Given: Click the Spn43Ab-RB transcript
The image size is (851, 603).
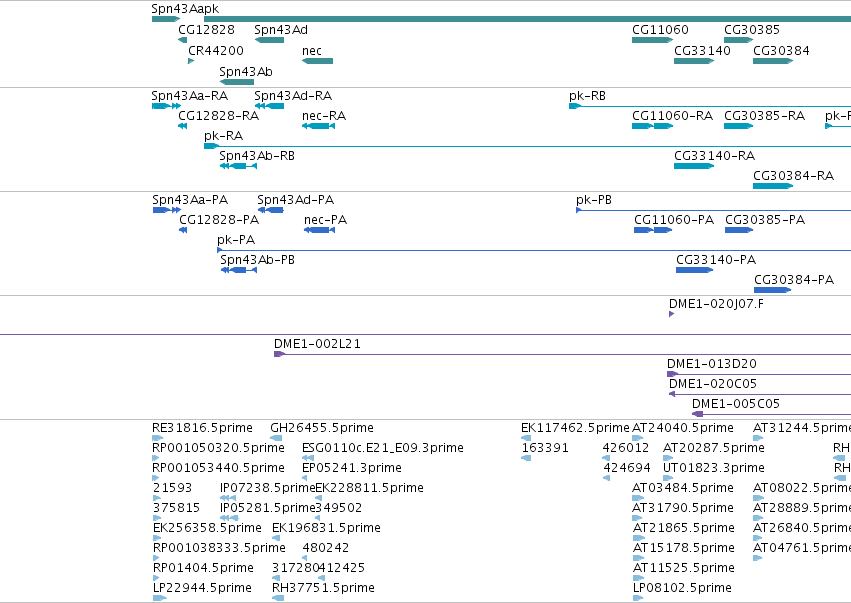Looking at the screenshot, I should [238, 166].
